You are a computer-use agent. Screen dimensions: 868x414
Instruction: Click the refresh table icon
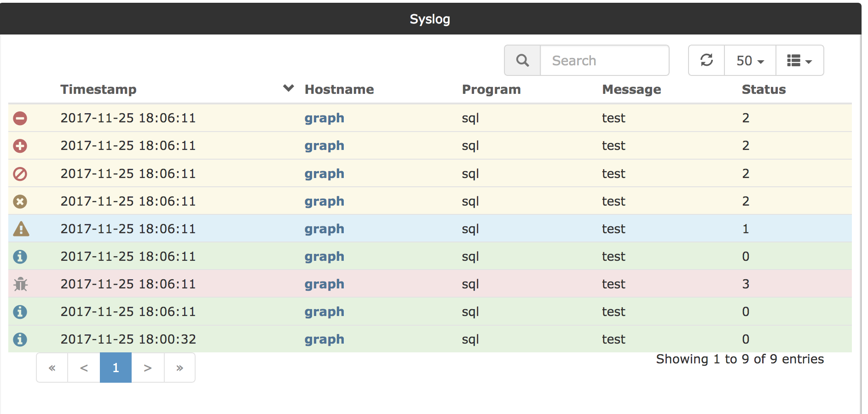706,60
